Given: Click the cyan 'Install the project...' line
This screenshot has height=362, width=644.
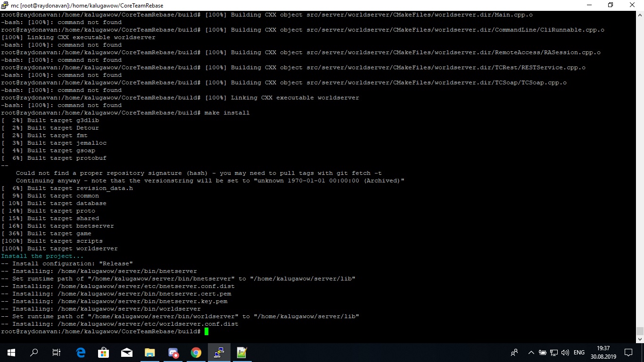Looking at the screenshot, I should [42, 256].
